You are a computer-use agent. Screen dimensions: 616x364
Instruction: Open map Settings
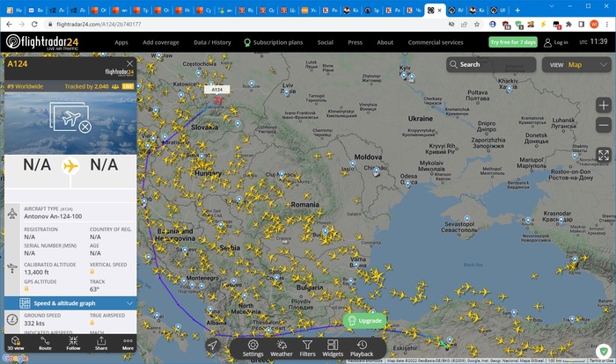click(x=253, y=348)
